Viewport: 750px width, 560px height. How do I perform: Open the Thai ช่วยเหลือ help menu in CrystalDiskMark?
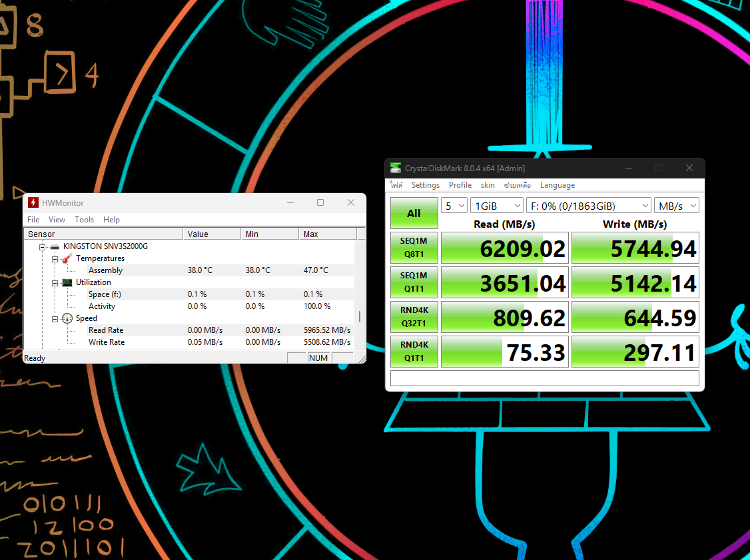point(517,185)
